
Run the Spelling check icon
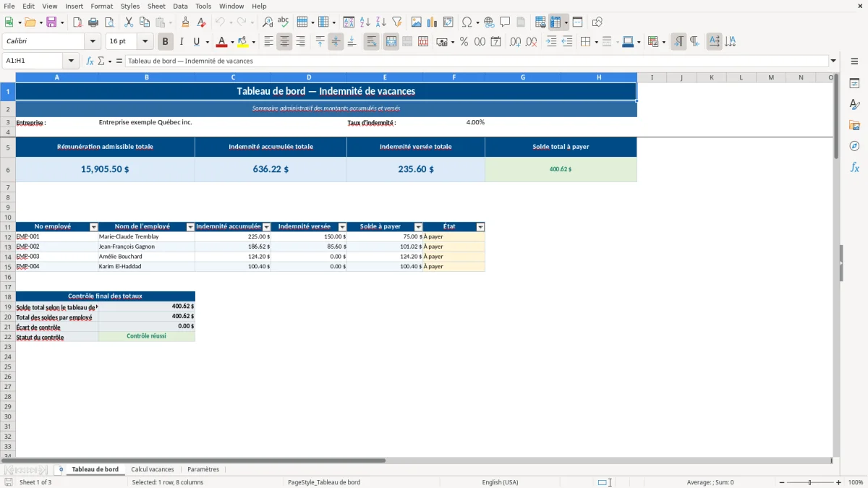pyautogui.click(x=284, y=22)
